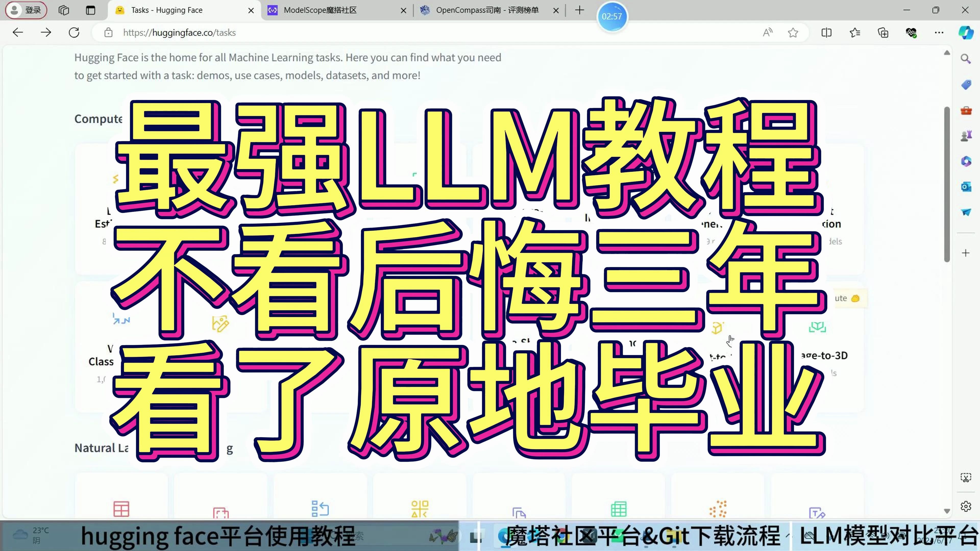Image resolution: width=980 pixels, height=551 pixels.
Task: Open a new tab with plus button
Action: [579, 10]
